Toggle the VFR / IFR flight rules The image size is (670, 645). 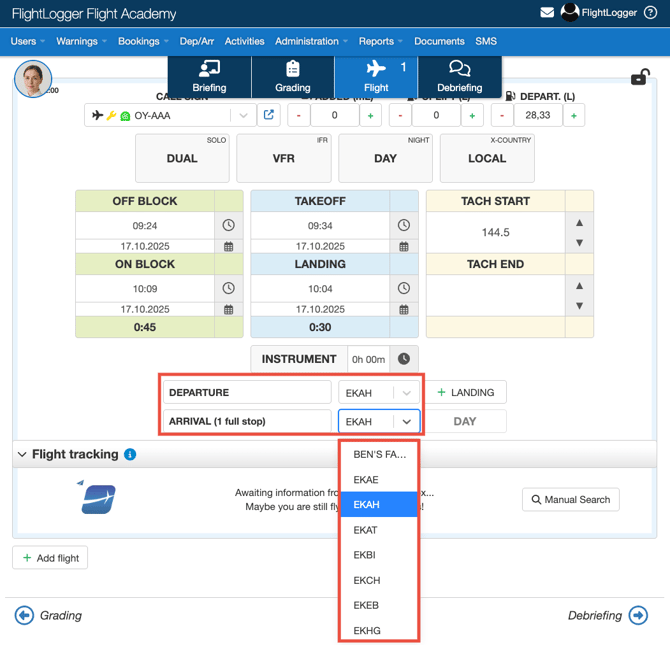pos(284,158)
